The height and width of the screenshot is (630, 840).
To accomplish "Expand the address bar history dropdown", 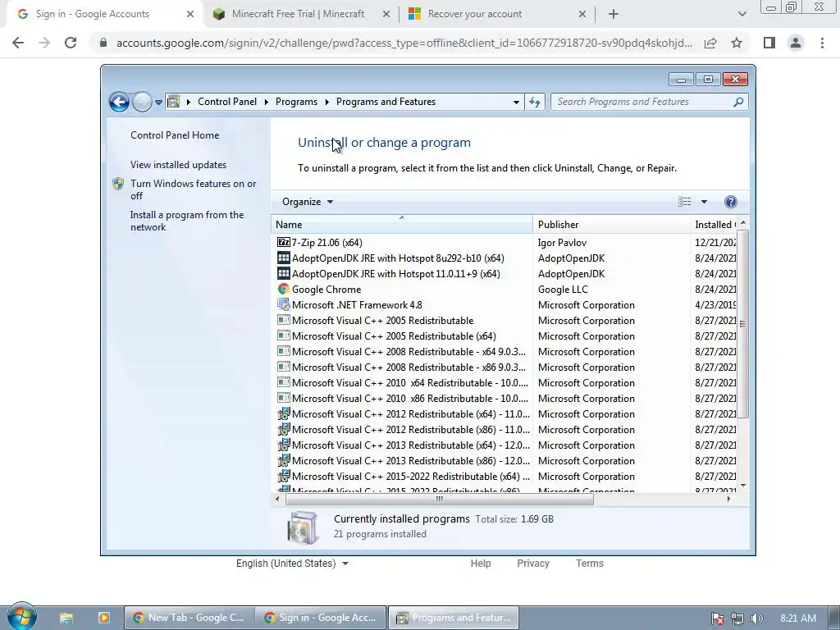I will (516, 102).
